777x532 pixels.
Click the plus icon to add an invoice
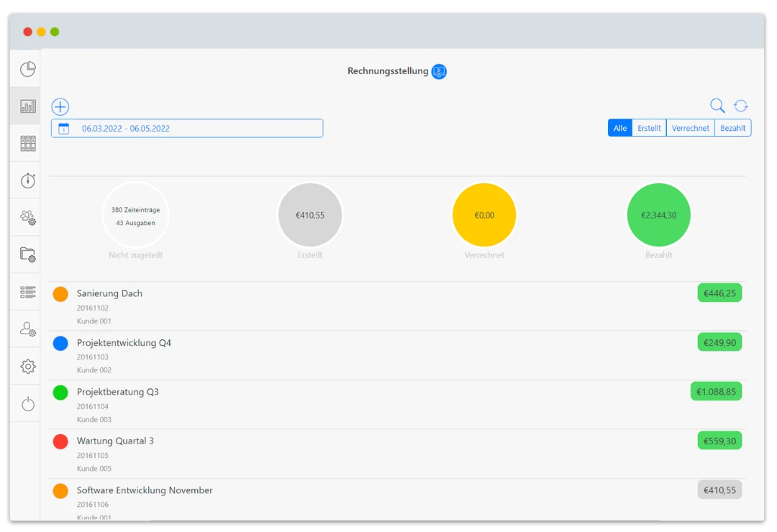[x=60, y=106]
